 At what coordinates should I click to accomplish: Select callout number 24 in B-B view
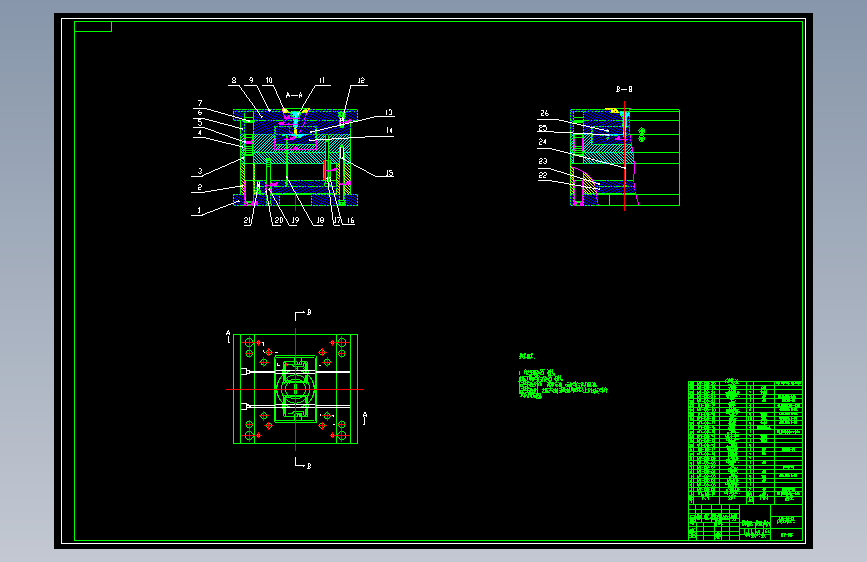coord(543,142)
